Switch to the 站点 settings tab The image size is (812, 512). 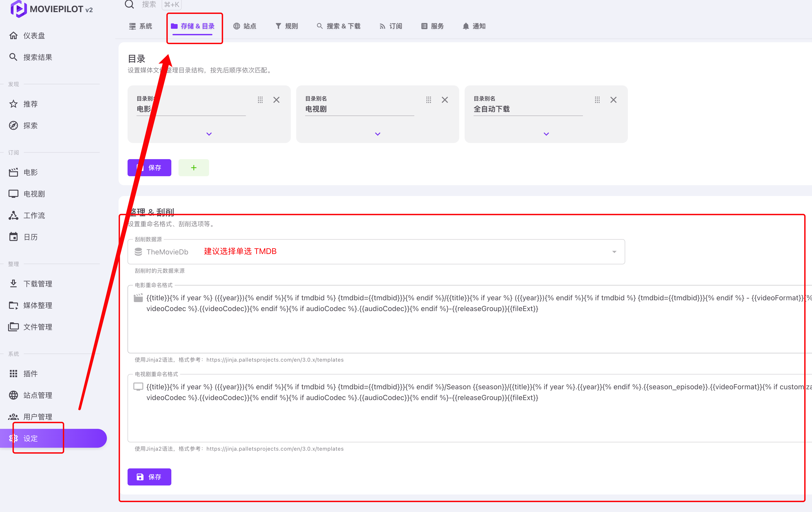pos(245,26)
